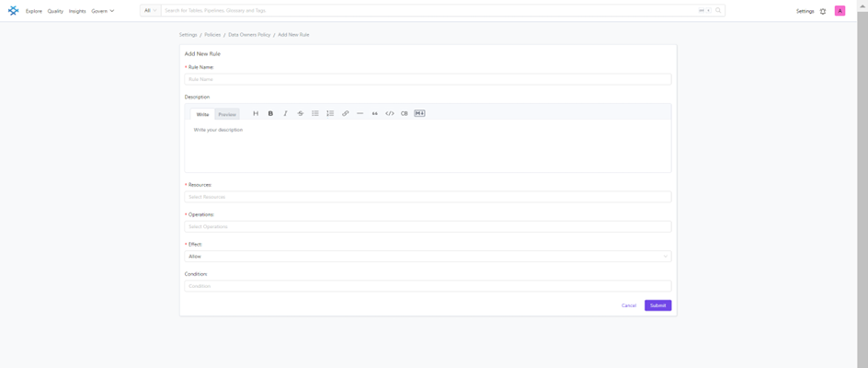
Task: Expand the Govern menu in navbar
Action: pyautogui.click(x=102, y=11)
